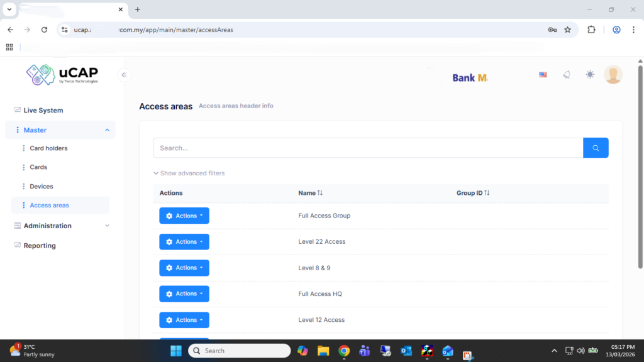Open the US flag language selector
This screenshot has width=644, height=362.
click(x=543, y=75)
